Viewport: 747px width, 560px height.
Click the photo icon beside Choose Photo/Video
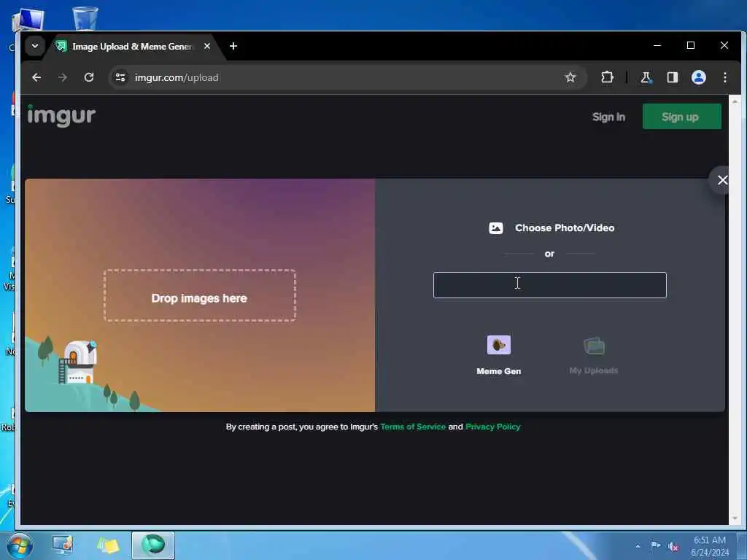pyautogui.click(x=496, y=228)
